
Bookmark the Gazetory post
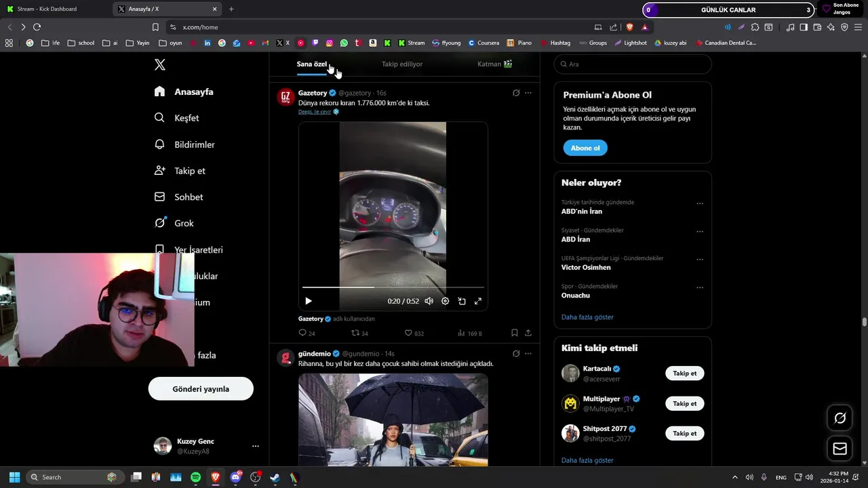[515, 333]
